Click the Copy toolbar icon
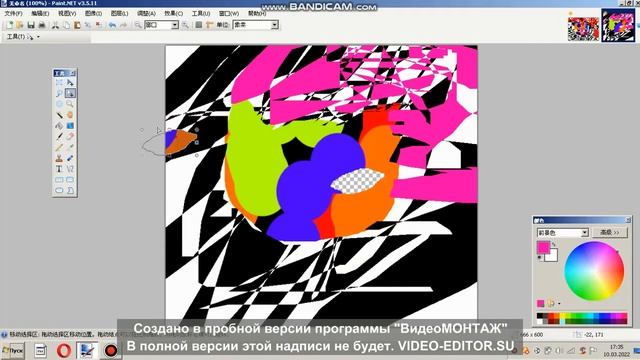This screenshot has height=360, width=640. click(x=66, y=25)
